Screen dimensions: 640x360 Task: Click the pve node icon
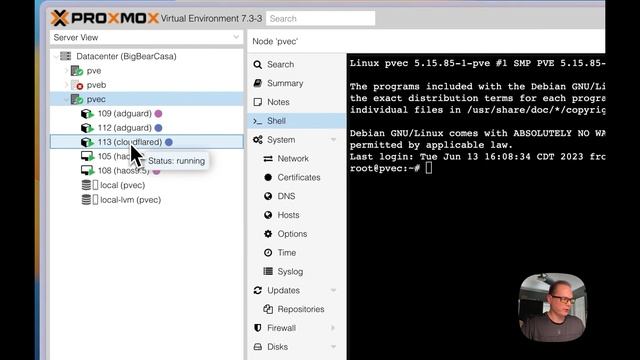[77, 71]
